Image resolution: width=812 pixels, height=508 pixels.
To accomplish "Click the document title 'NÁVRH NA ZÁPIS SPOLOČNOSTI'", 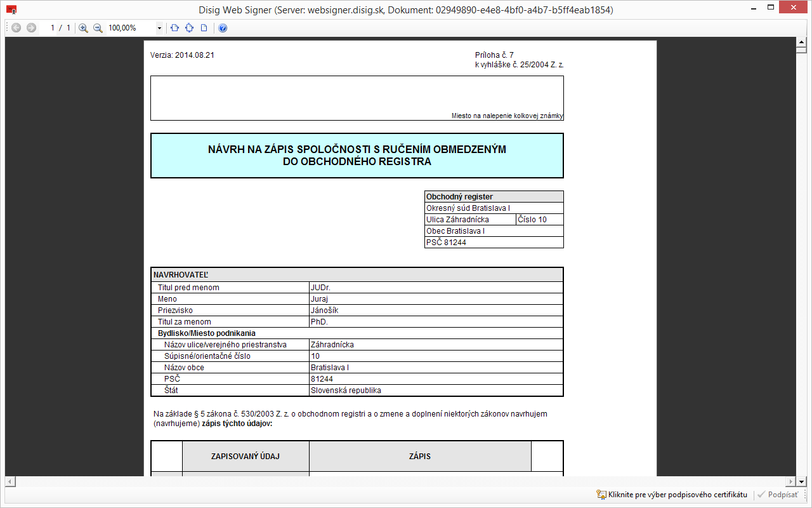I will pyautogui.click(x=357, y=156).
